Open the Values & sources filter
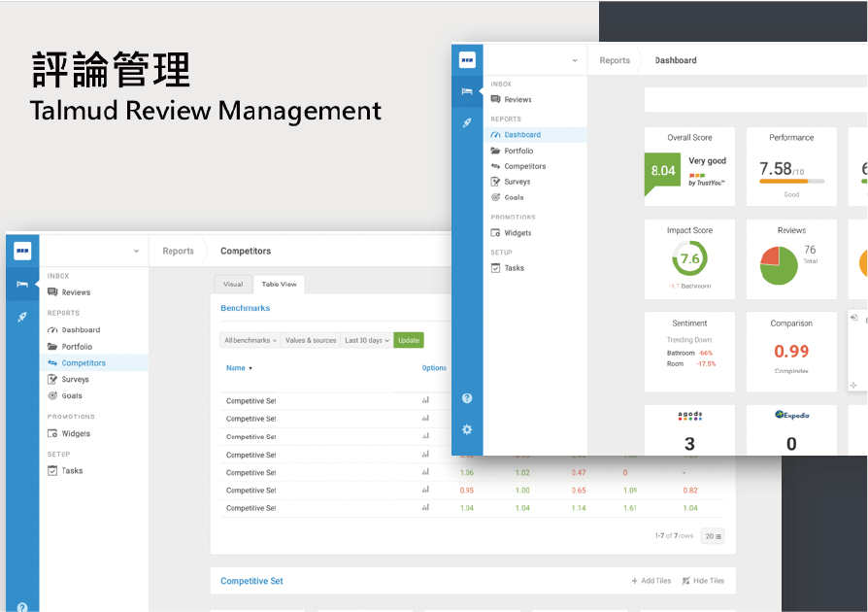Image resolution: width=868 pixels, height=612 pixels. [x=311, y=340]
